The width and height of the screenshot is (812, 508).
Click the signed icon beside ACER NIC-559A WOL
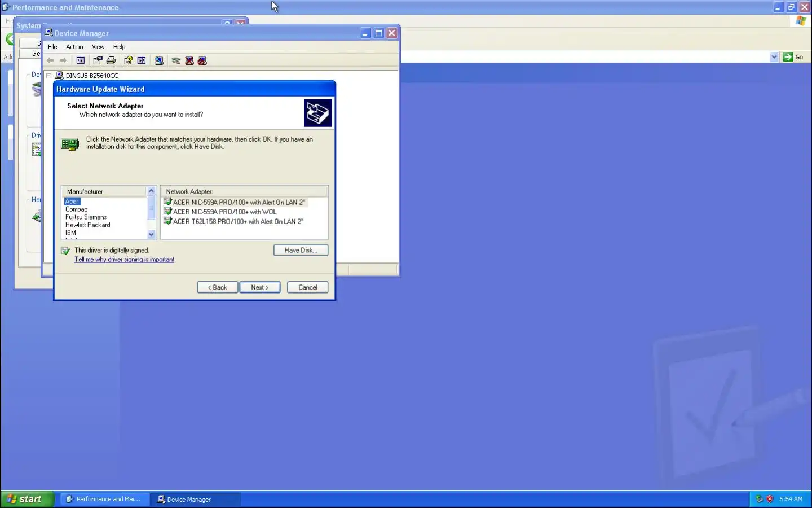tap(167, 212)
